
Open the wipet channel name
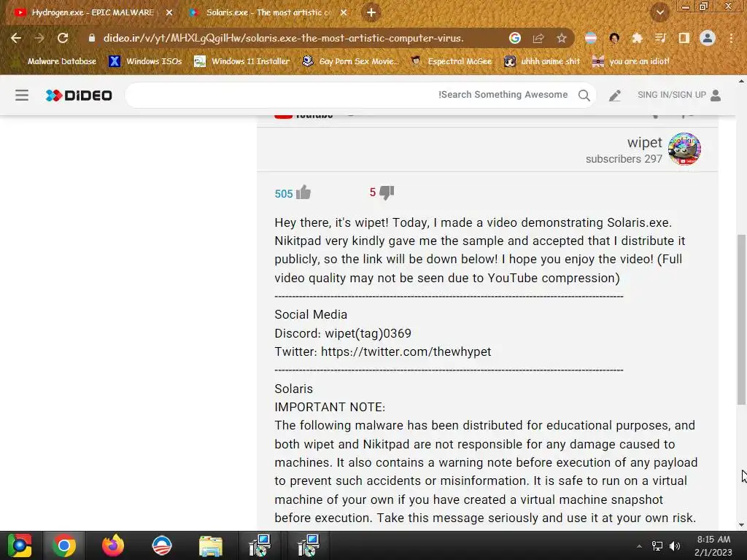645,142
